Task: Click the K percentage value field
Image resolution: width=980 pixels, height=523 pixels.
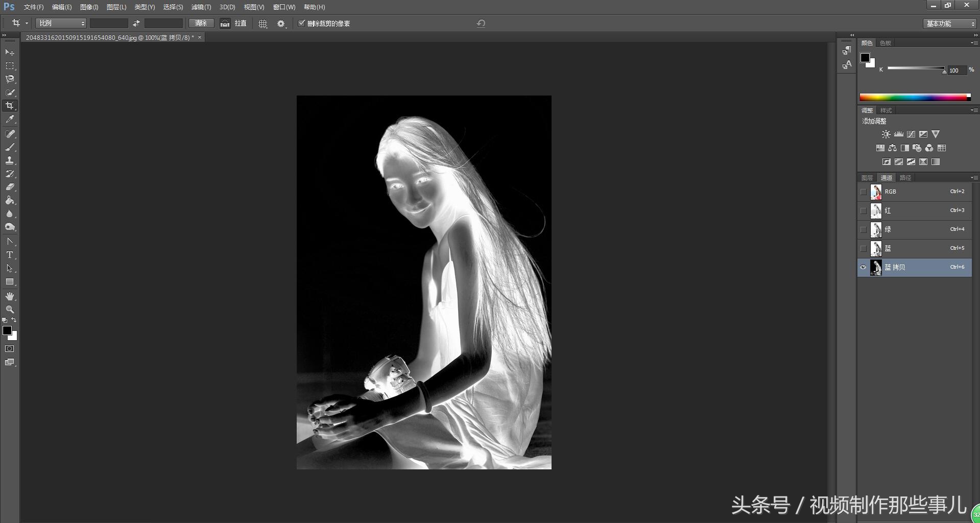Action: click(957, 70)
